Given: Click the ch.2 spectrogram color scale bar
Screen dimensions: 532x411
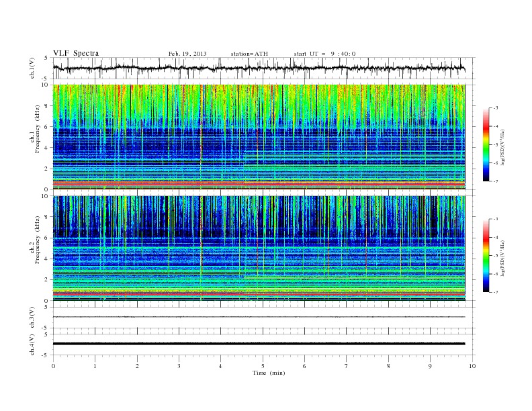Looking at the screenshot, I should 486,255.
